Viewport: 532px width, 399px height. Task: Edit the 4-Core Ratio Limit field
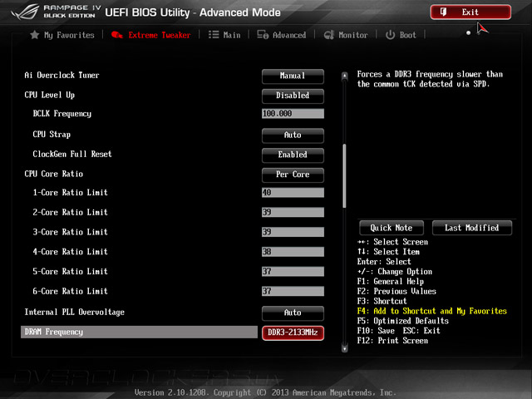293,251
